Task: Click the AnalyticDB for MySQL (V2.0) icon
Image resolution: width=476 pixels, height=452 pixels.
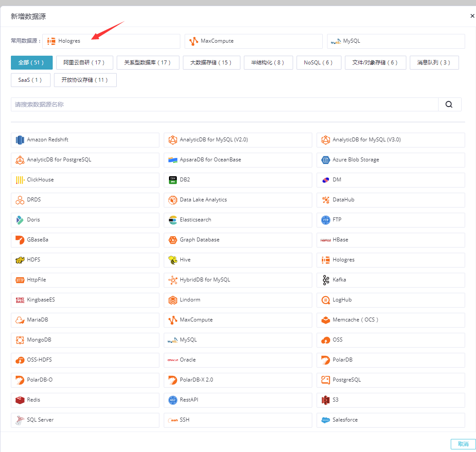Action: (173, 140)
